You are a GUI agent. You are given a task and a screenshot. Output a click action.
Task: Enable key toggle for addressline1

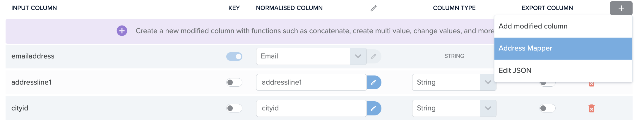234,82
